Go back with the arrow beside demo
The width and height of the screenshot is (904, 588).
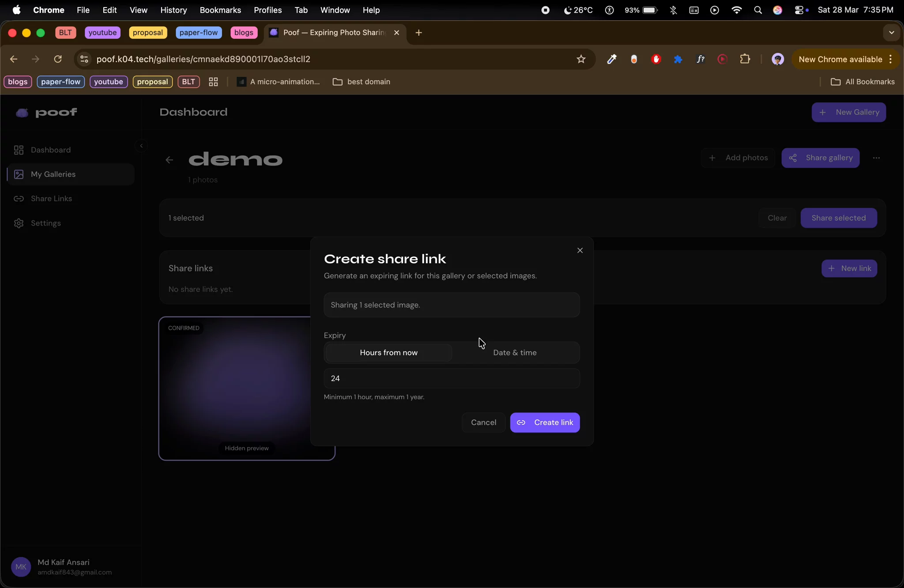(x=169, y=160)
